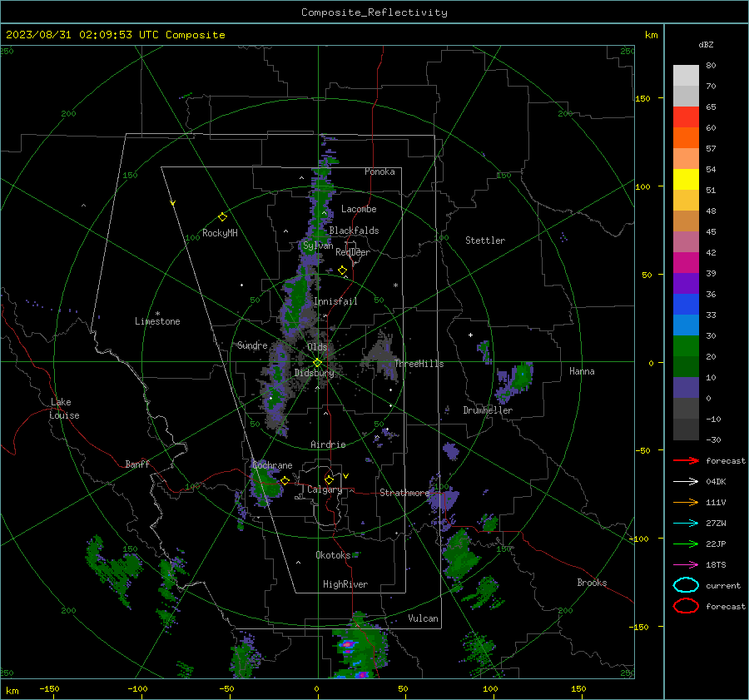Image resolution: width=749 pixels, height=700 pixels.
Task: Click the cyan 27ZW arrow icon
Action: [686, 524]
